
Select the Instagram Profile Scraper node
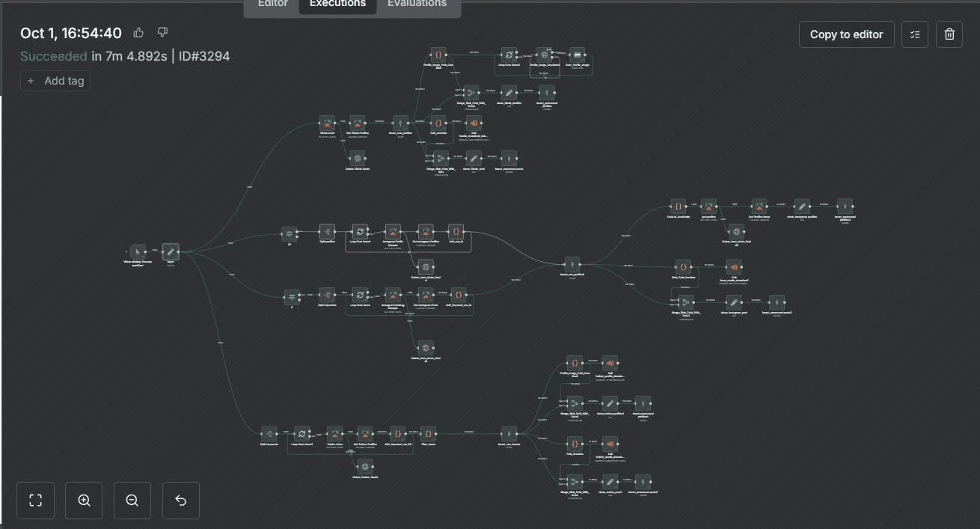pyautogui.click(x=393, y=233)
